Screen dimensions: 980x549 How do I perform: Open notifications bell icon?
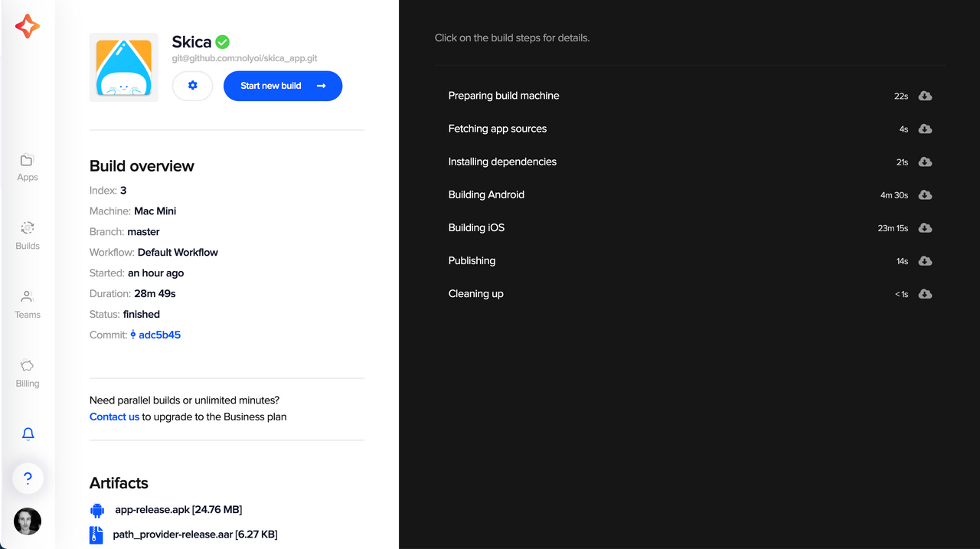point(28,434)
